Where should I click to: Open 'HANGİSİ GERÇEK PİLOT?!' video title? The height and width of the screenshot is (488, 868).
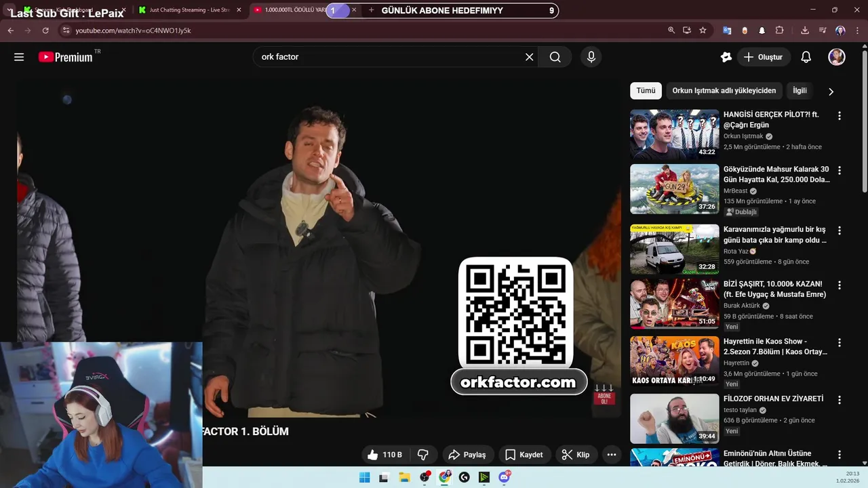click(771, 120)
